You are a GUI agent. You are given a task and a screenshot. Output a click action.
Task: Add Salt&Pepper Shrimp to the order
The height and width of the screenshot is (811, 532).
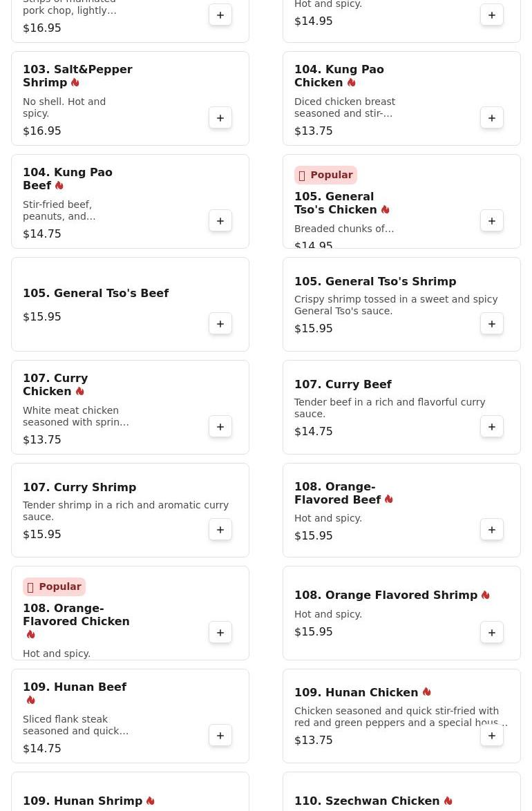pos(220,118)
